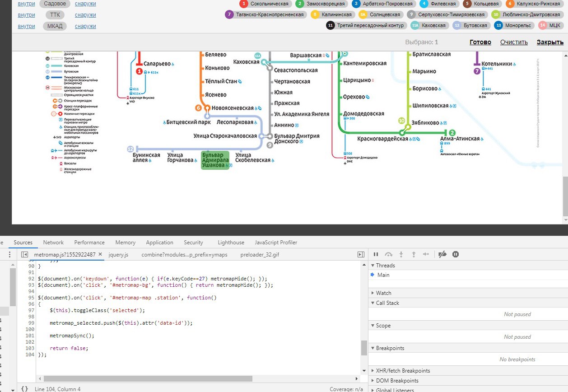Open the Lighthouse panel tab
The height and width of the screenshot is (392, 568).
pyautogui.click(x=231, y=243)
